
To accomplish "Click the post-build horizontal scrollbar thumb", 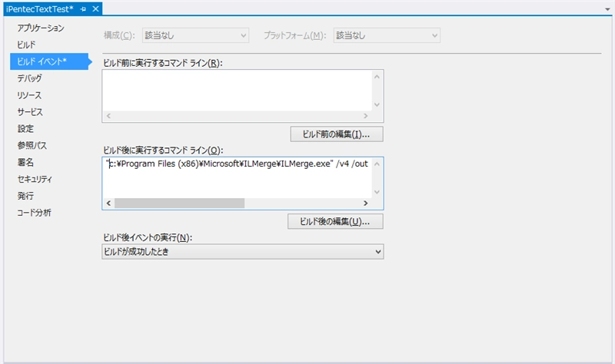I will [x=180, y=204].
